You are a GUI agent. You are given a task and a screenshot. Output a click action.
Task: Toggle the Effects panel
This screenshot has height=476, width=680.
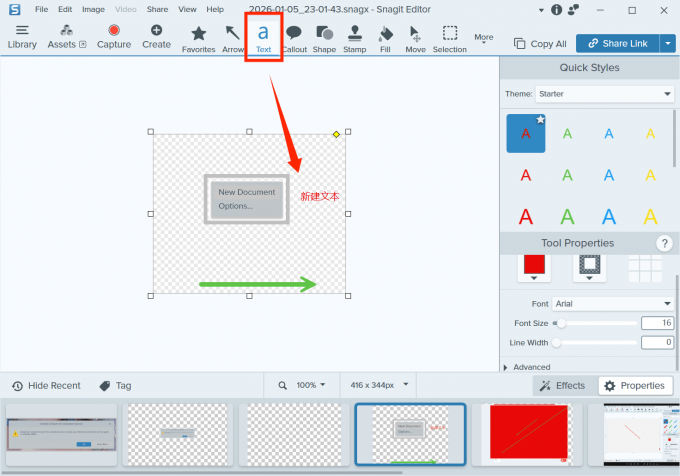pyautogui.click(x=562, y=385)
